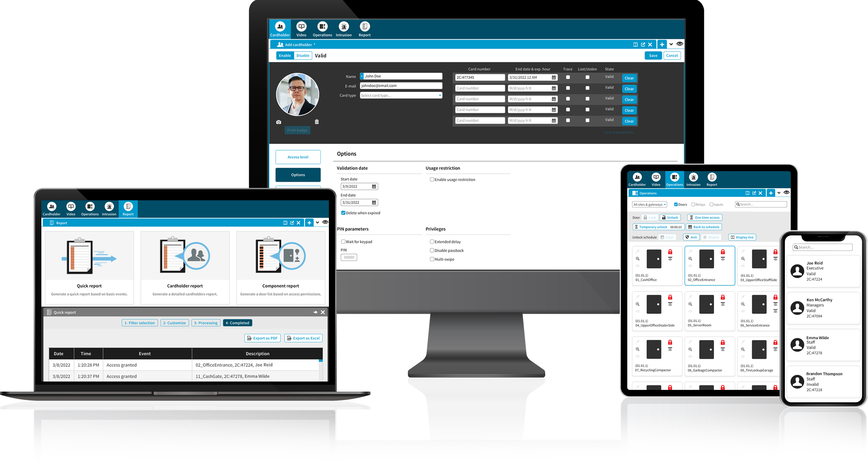Click the Unlock door icon
The image size is (868, 473).
click(674, 217)
